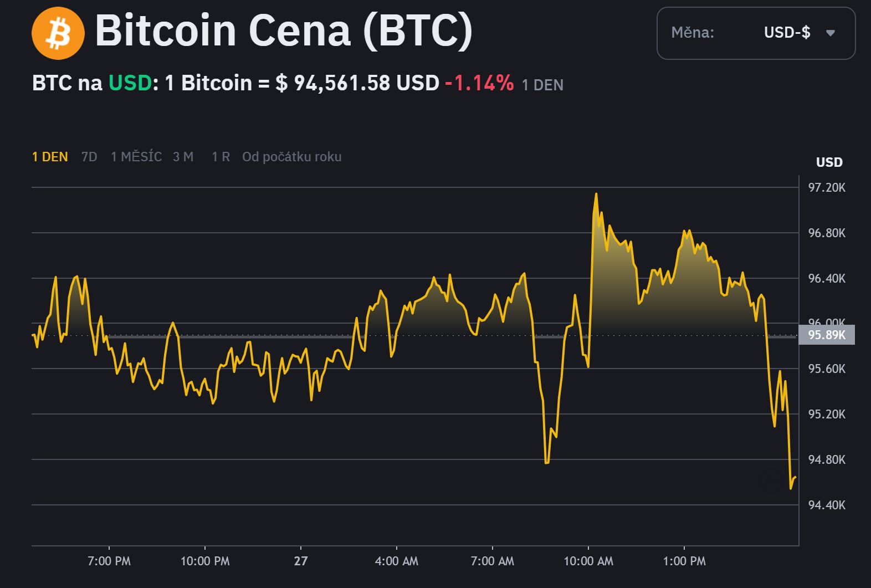Click the orange Bitcoin logo icon
The image size is (871, 588).
[58, 33]
